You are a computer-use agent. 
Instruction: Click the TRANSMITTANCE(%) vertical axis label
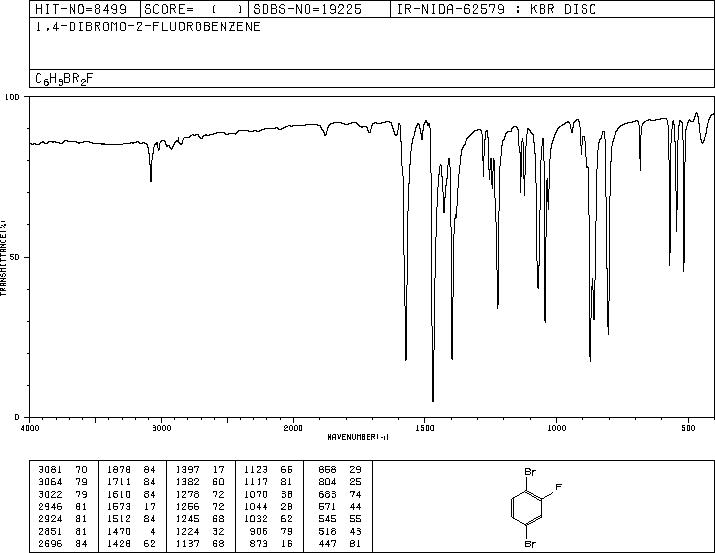pyautogui.click(x=4, y=257)
